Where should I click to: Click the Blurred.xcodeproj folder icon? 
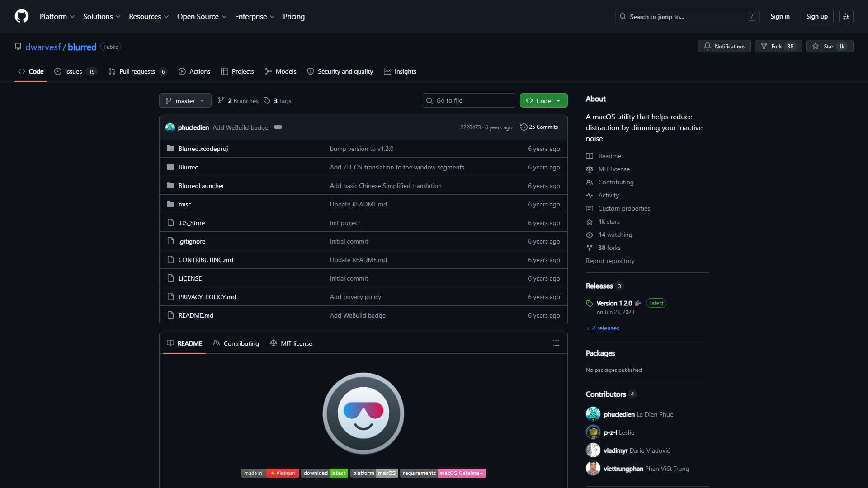[170, 148]
